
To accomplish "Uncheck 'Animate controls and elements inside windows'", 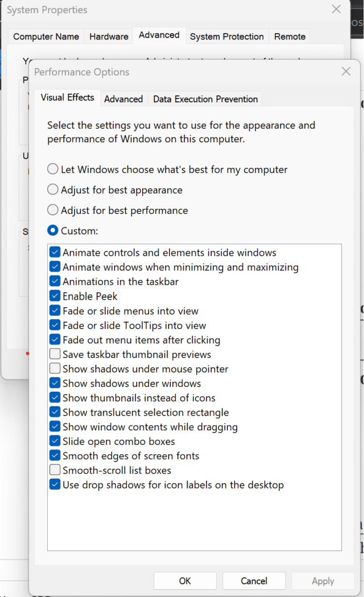I will coord(55,252).
